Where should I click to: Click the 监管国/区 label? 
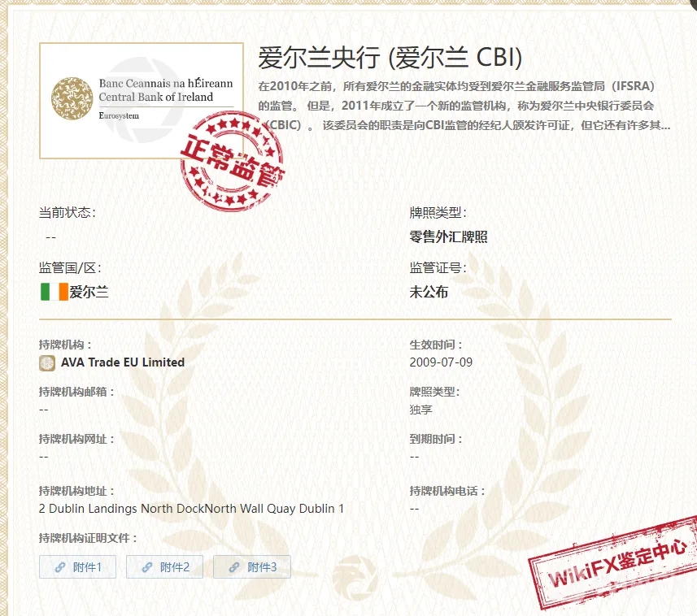tap(70, 268)
